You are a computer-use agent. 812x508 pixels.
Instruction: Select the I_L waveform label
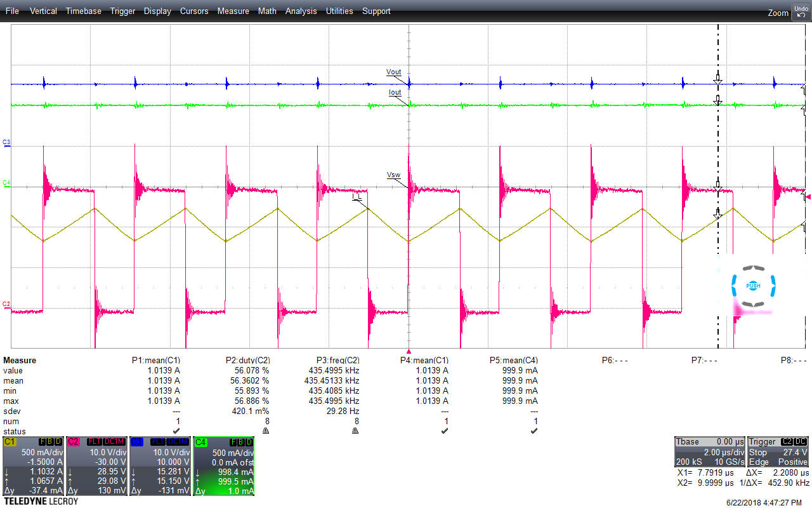(358, 197)
